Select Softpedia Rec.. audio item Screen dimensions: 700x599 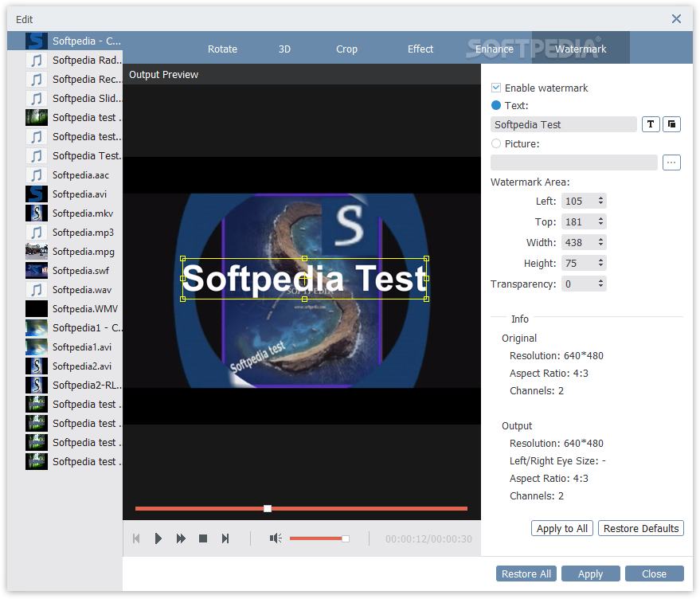pyautogui.click(x=65, y=80)
